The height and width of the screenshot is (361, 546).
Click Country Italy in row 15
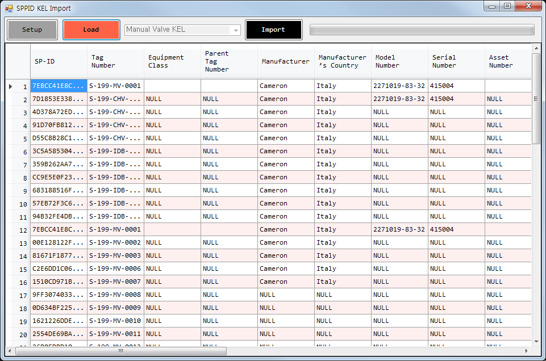[x=343, y=269]
